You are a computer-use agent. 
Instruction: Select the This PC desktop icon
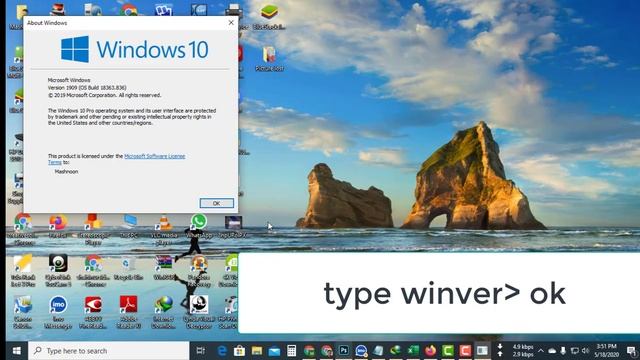coord(129,227)
